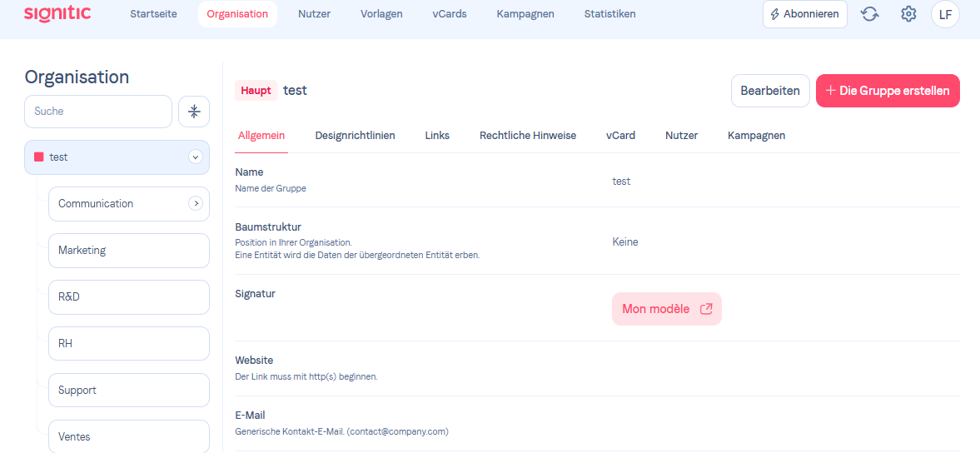
Task: Select the RH group
Action: [x=129, y=344]
